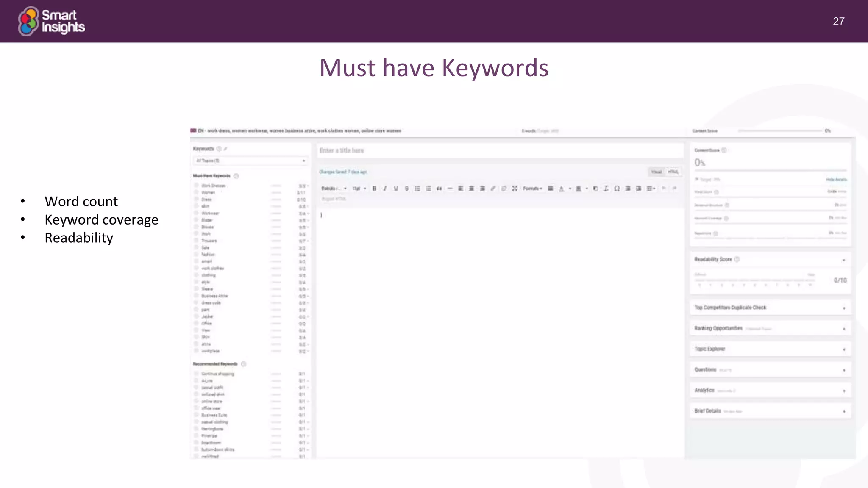The width and height of the screenshot is (868, 488).
Task: Expand the Ranking Opportunities panel
Action: pos(844,329)
